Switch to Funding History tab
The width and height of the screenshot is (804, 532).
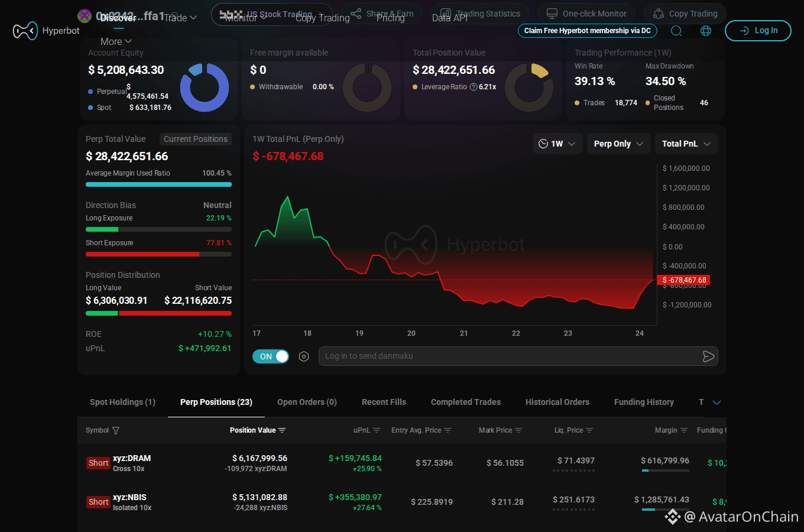644,402
